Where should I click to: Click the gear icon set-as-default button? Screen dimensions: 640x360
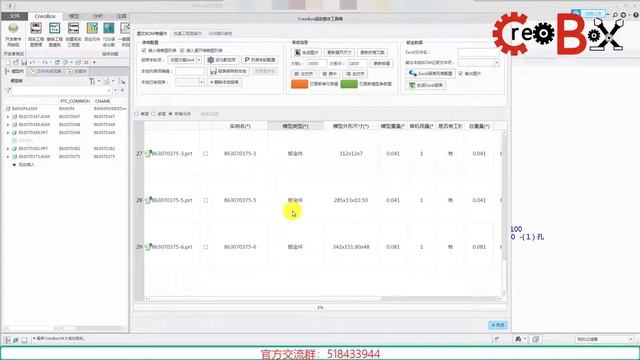(x=222, y=60)
